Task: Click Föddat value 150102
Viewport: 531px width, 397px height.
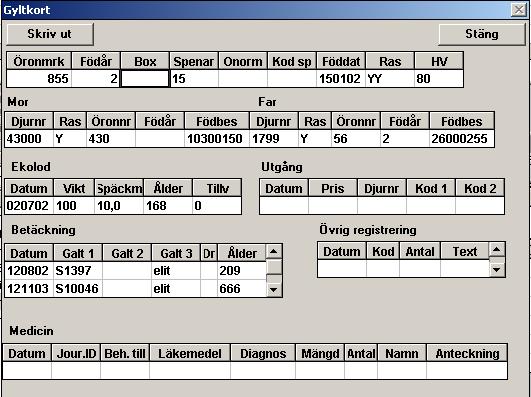Action: point(341,79)
